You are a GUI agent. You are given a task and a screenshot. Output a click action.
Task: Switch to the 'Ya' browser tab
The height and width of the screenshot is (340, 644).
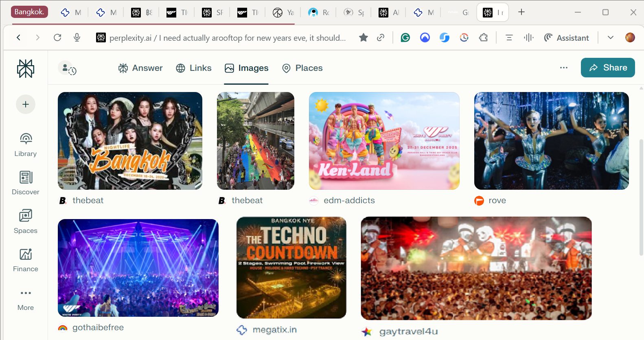(x=284, y=13)
